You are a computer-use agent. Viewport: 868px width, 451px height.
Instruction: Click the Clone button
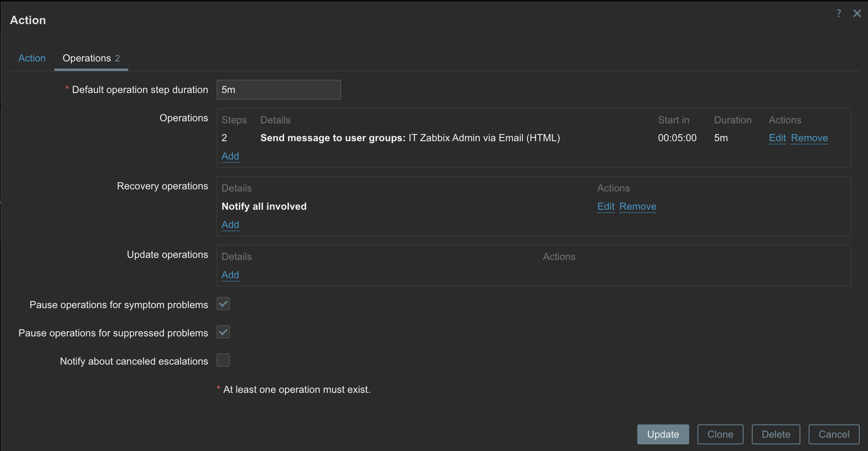(x=720, y=434)
